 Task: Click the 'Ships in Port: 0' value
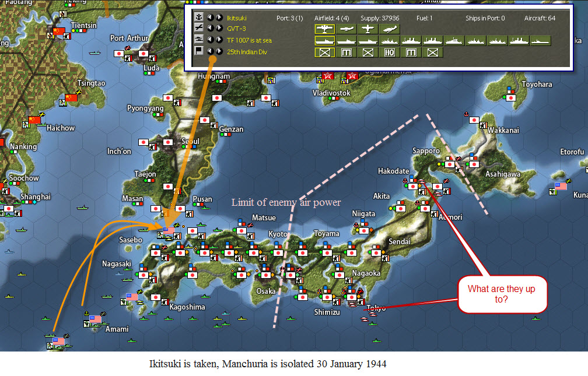[485, 18]
